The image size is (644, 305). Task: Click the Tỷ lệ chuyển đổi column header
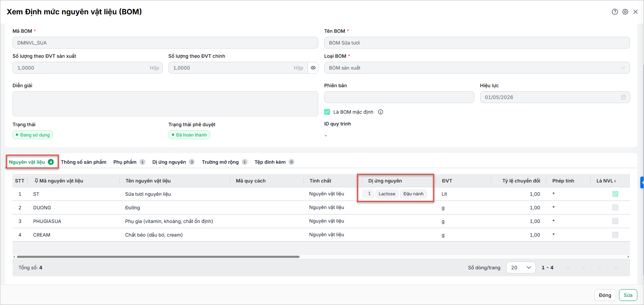[519, 181]
